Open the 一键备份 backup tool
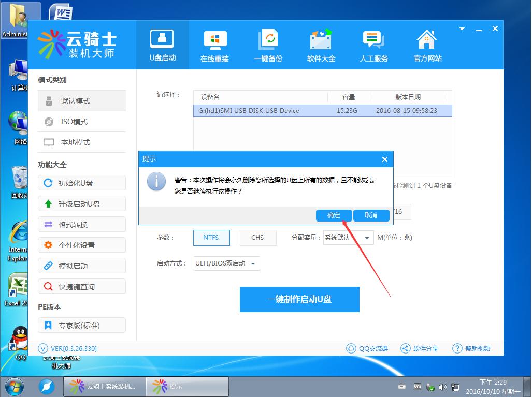 coord(268,44)
